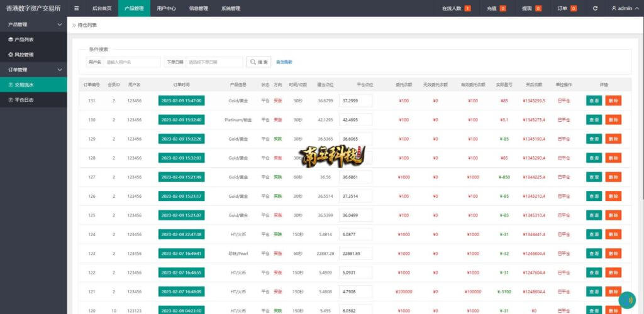Image resolution: width=644 pixels, height=314 pixels.
Task: Click 删除 for order 130
Action: click(x=613, y=120)
